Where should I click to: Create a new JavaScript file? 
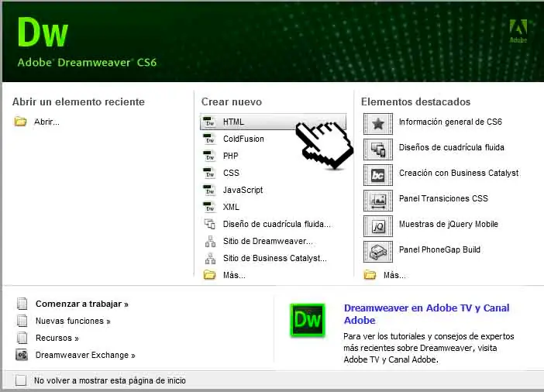pyautogui.click(x=243, y=190)
